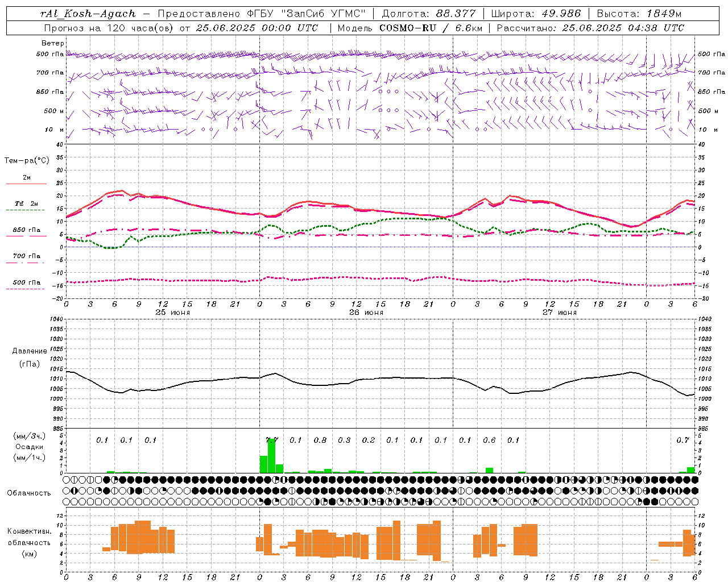Click the Давление panel label
This screenshot has height=582, width=728.
coord(30,351)
